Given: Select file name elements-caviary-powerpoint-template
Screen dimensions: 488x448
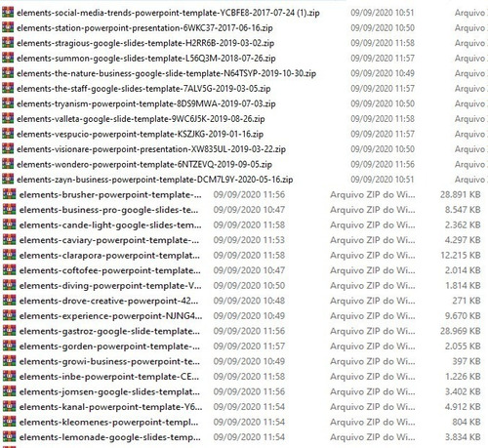Looking at the screenshot, I should [109, 240].
